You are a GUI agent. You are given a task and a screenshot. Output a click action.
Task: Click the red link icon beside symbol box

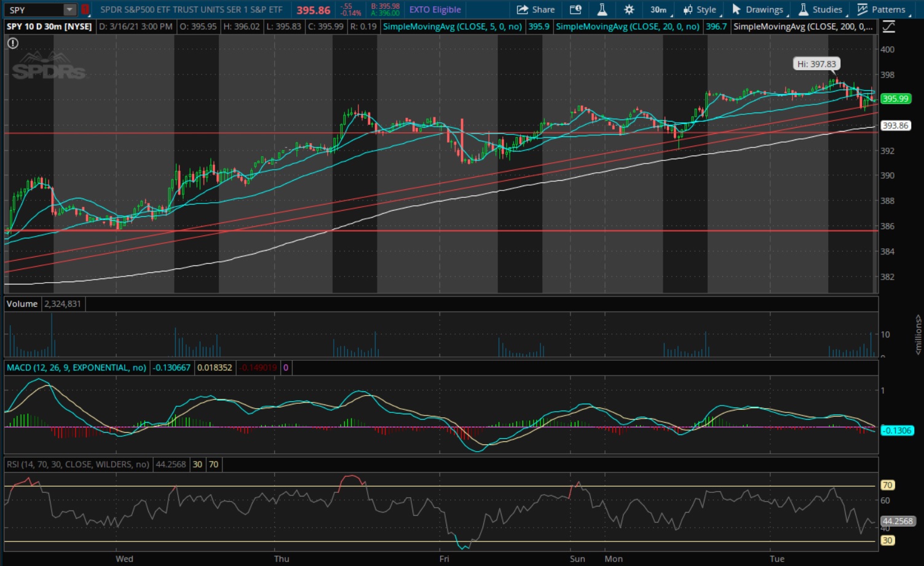85,10
